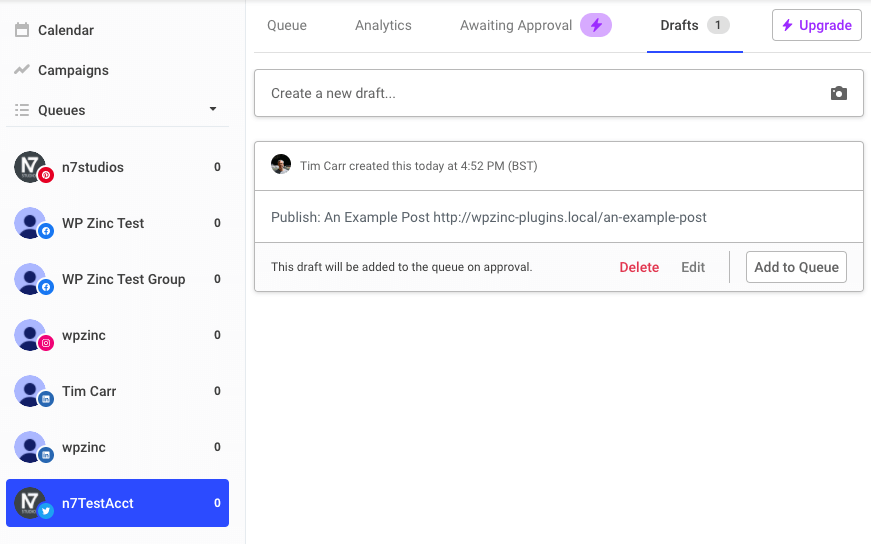Select the Instagram wpzinc account name
Viewport: 871px width, 544px height.
point(84,335)
